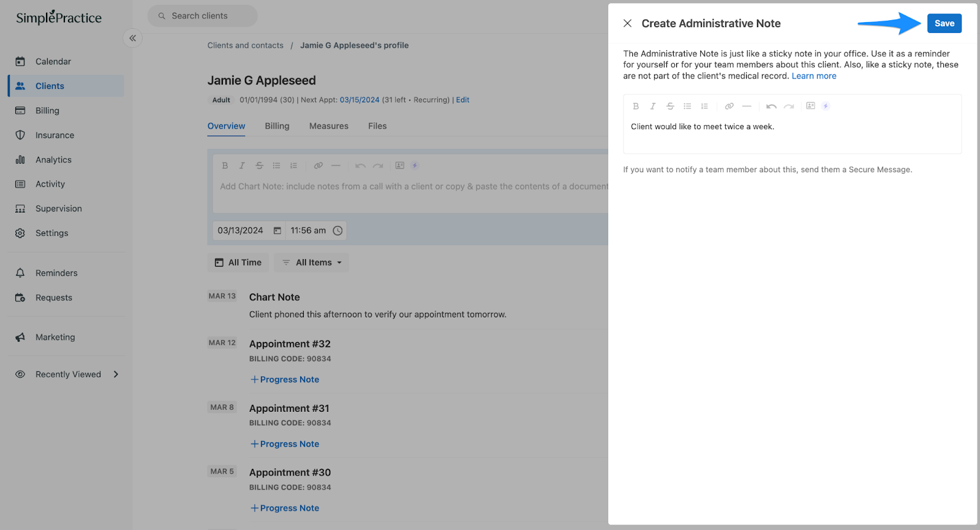Insert horizontal rule in administrative note editor
The width and height of the screenshot is (980, 530).
coord(747,106)
